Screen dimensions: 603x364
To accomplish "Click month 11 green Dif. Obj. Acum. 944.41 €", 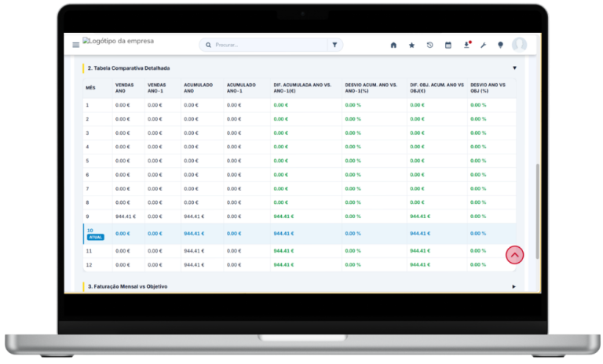I will (420, 251).
